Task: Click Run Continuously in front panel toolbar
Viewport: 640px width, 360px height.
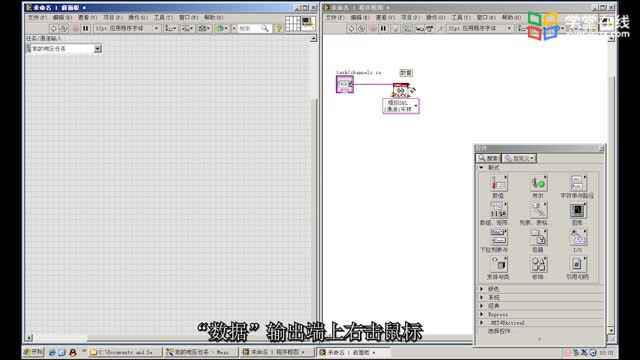Action: click(x=64, y=28)
